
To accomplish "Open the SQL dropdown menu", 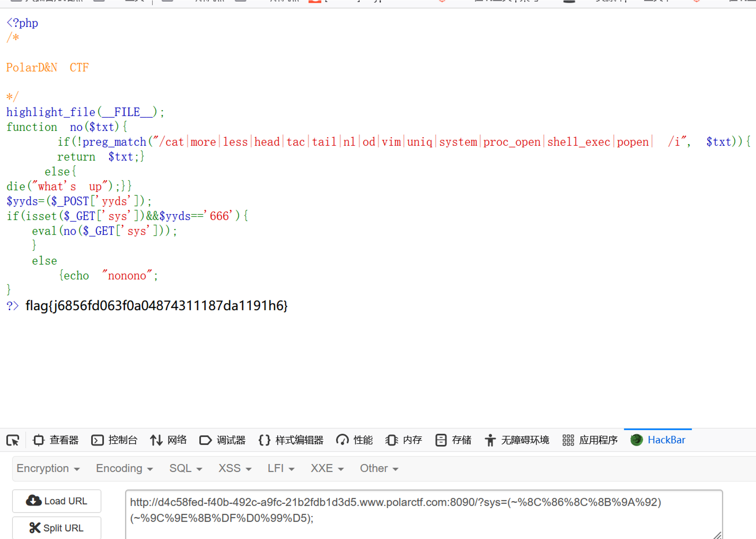I will click(186, 468).
